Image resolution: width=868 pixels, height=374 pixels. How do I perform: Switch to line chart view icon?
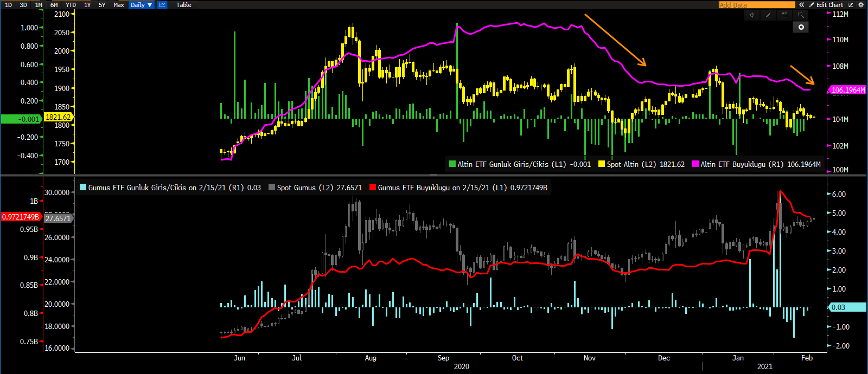coord(162,5)
